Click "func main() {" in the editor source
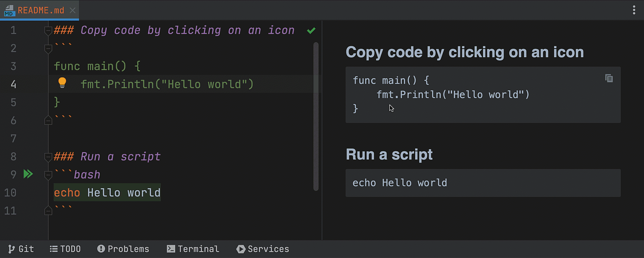644x258 pixels. coord(97,67)
